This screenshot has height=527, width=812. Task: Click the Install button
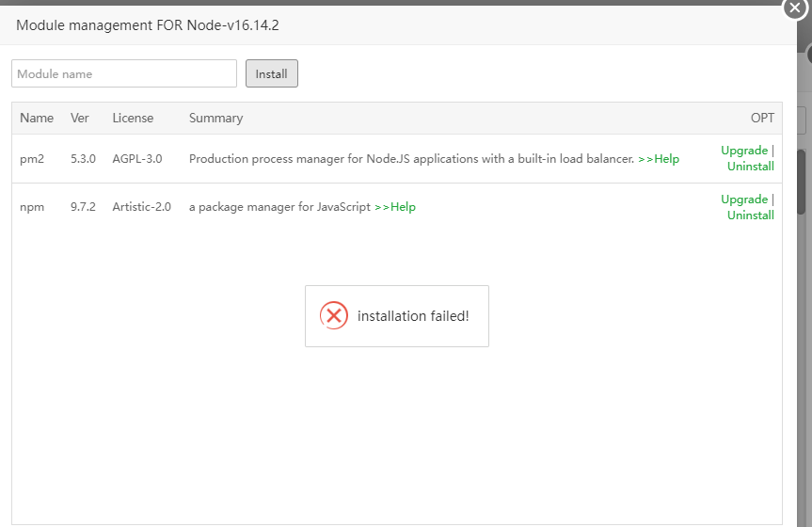[x=271, y=73]
